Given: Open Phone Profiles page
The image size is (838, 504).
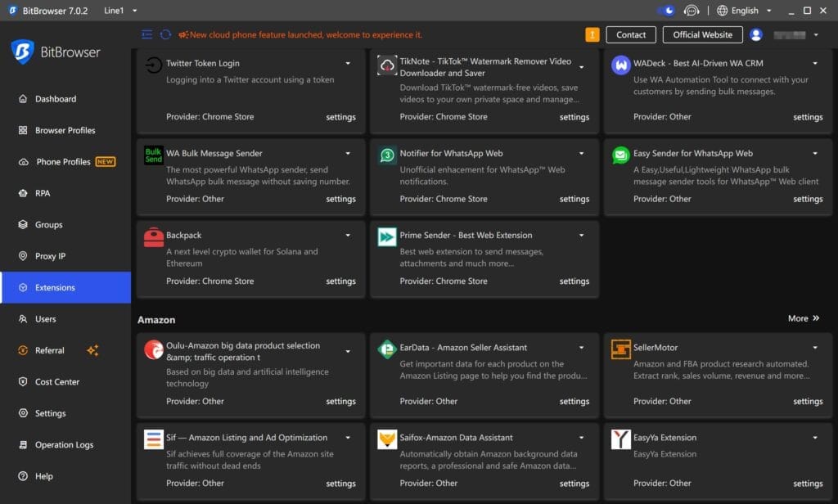Looking at the screenshot, I should point(65,161).
